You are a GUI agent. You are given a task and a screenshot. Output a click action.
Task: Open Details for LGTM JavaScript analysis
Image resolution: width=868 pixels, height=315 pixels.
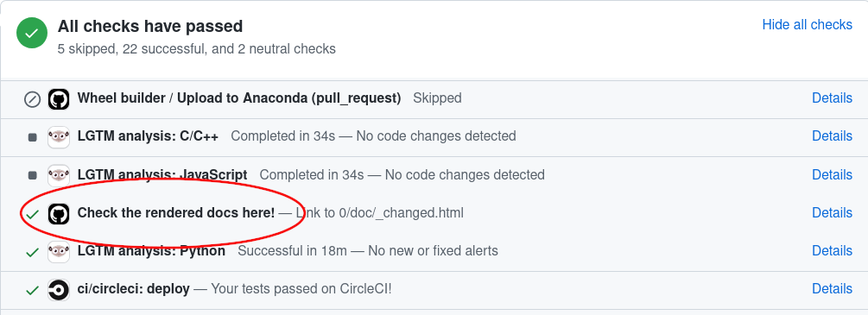(832, 174)
